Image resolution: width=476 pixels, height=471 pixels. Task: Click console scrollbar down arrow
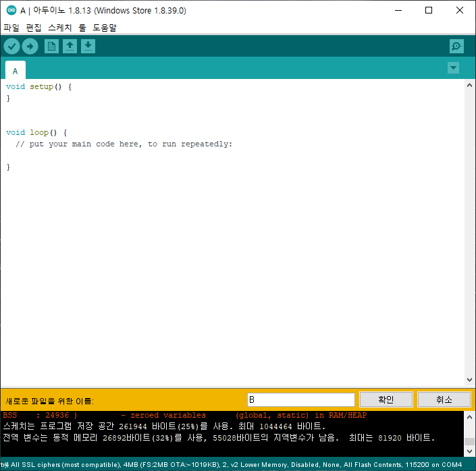(x=469, y=451)
